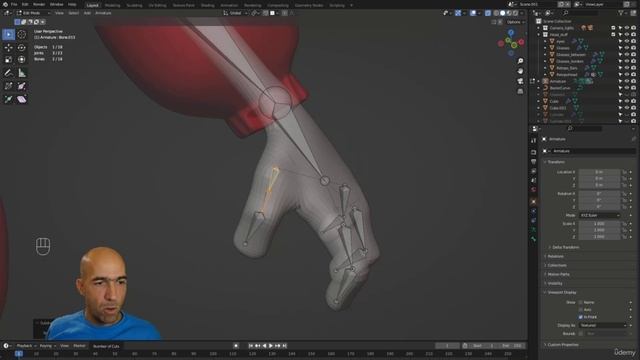This screenshot has width=640, height=360.
Task: Collapse the Transform panel
Action: [x=556, y=162]
